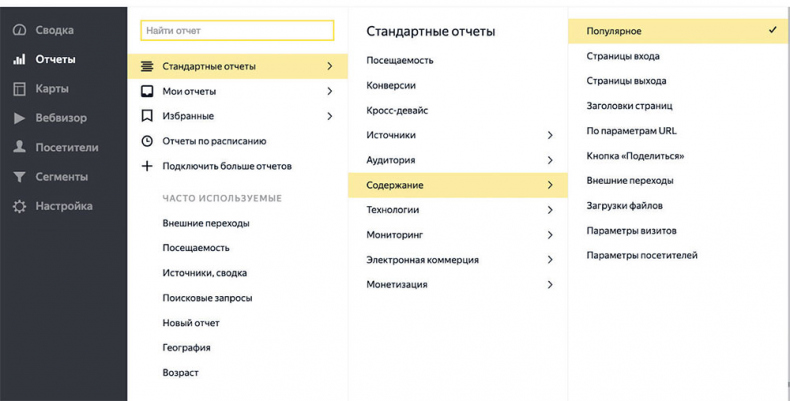Expand the Источники submenu arrow

tap(549, 135)
